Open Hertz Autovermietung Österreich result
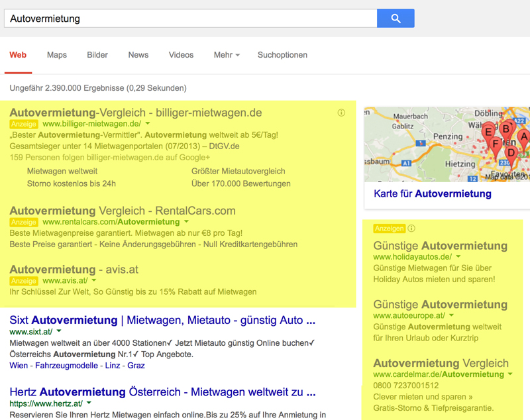This screenshot has width=530, height=420. coord(162,392)
